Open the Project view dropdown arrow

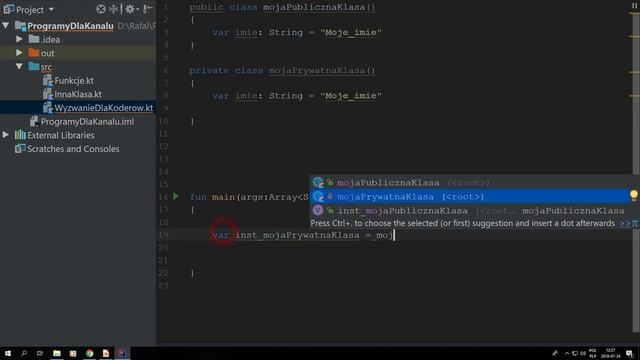(51, 9)
